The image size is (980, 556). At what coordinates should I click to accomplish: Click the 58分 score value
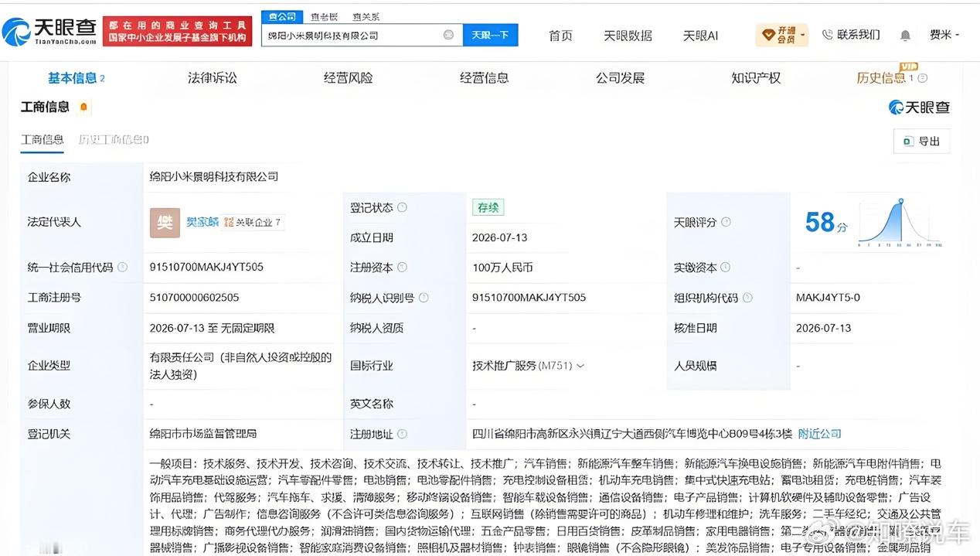[826, 223]
